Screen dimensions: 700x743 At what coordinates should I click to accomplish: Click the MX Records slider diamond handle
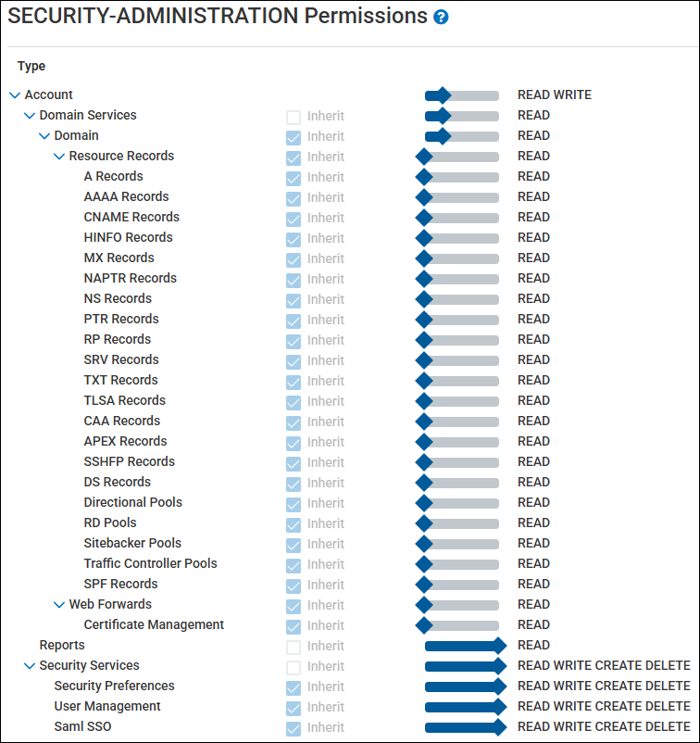(x=424, y=258)
